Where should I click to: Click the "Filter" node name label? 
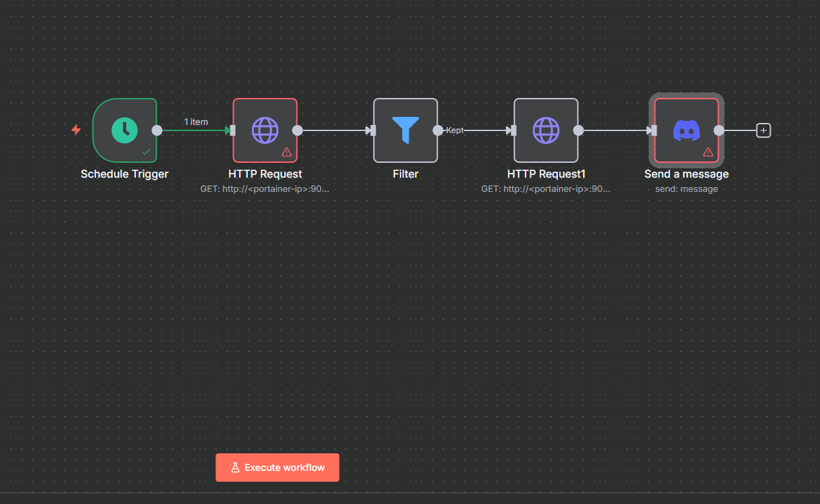pyautogui.click(x=405, y=174)
